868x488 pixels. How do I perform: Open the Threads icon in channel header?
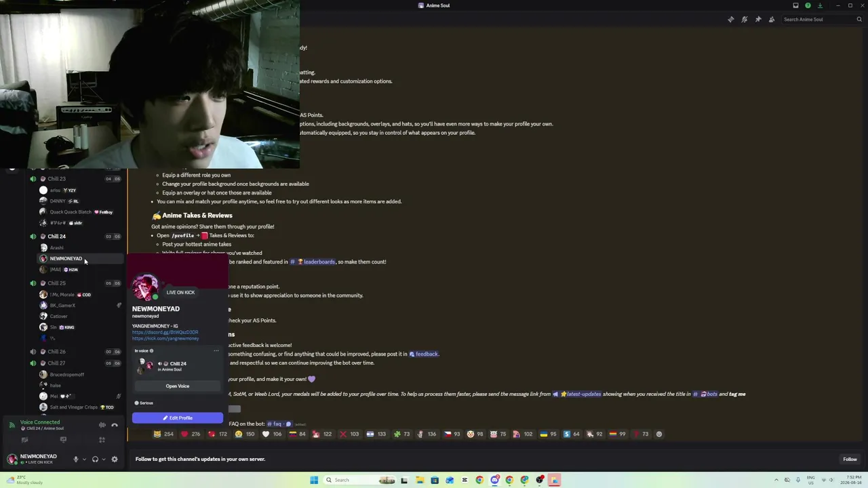730,19
